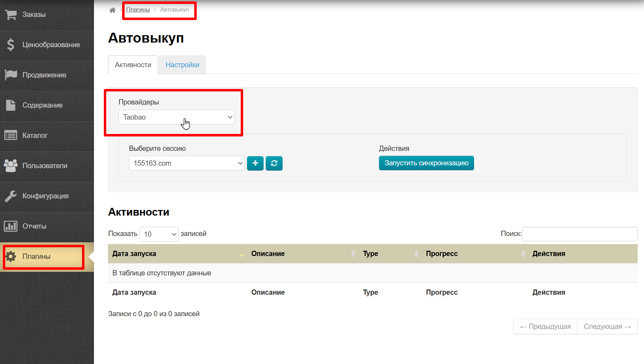
Task: Open Reports via bar chart icon
Action: pos(11,226)
